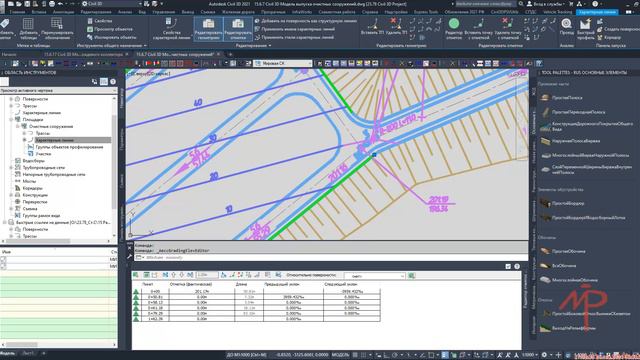Image resolution: width=640 pixels, height=360 pixels.
Task: Toggle the 'МОДЕЛЬ' space button in status bar
Action: [x=340, y=355]
